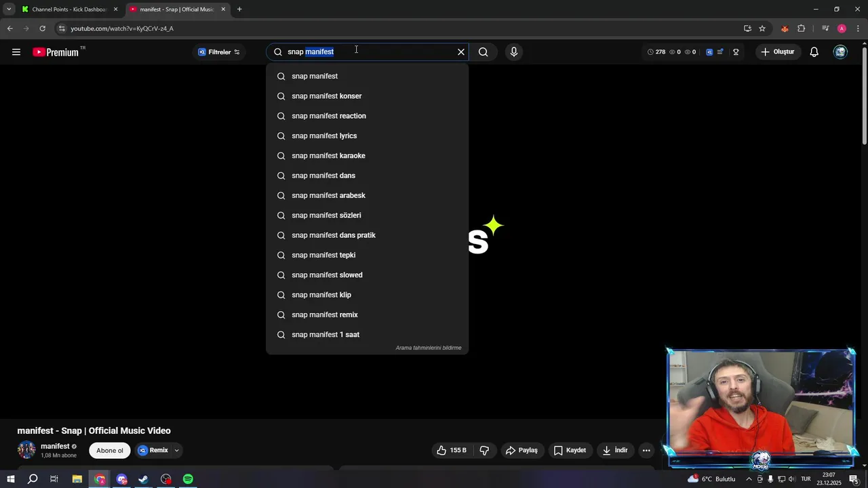The height and width of the screenshot is (488, 868).
Task: Open the list icon with blue dot
Action: coord(720,52)
